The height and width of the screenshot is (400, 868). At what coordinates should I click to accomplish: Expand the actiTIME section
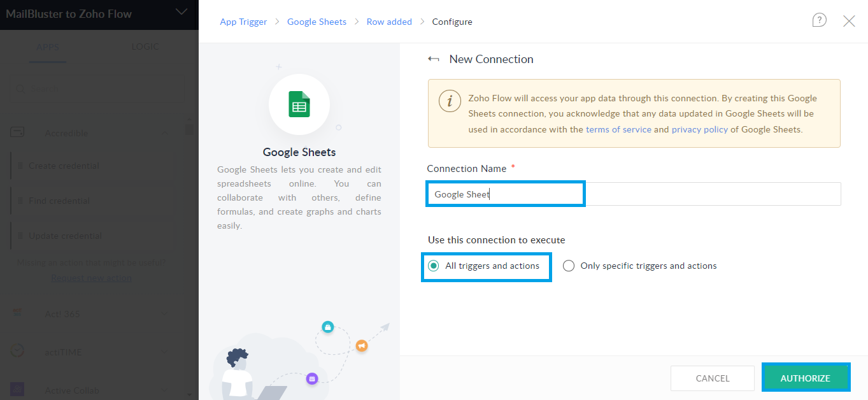pos(166,351)
